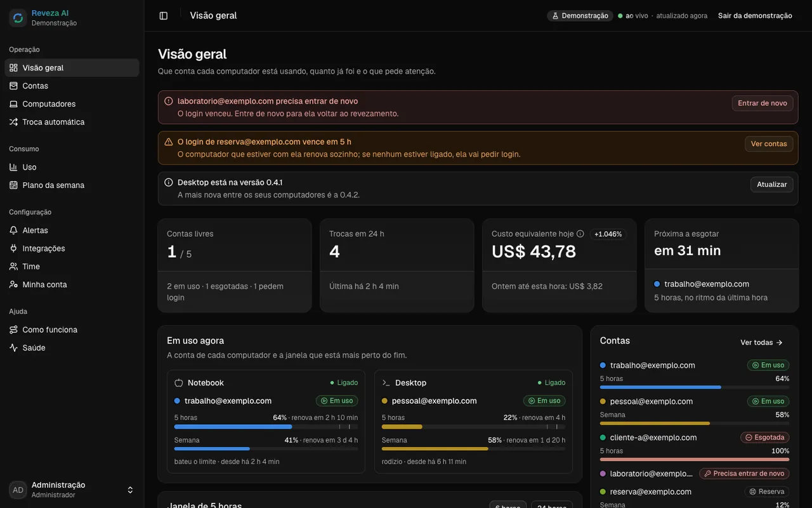
Task: Click cliente-a's 100% usage bar
Action: (x=695, y=460)
